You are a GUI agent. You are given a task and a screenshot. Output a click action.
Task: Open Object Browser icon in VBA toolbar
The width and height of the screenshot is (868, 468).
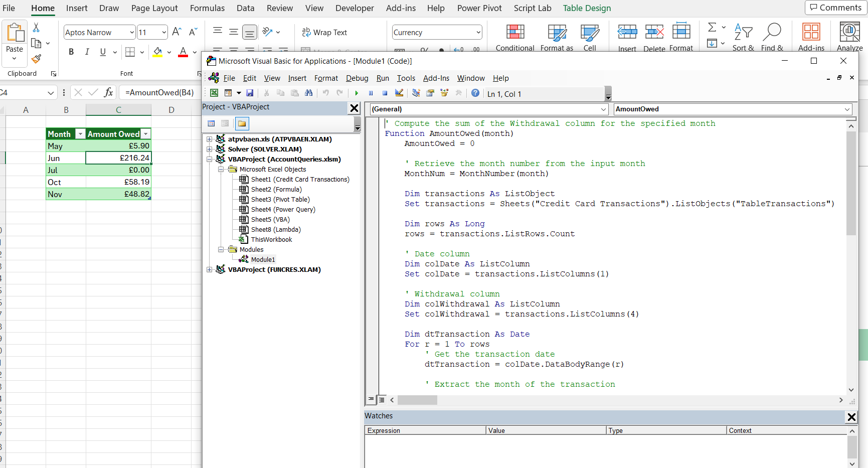tap(444, 93)
